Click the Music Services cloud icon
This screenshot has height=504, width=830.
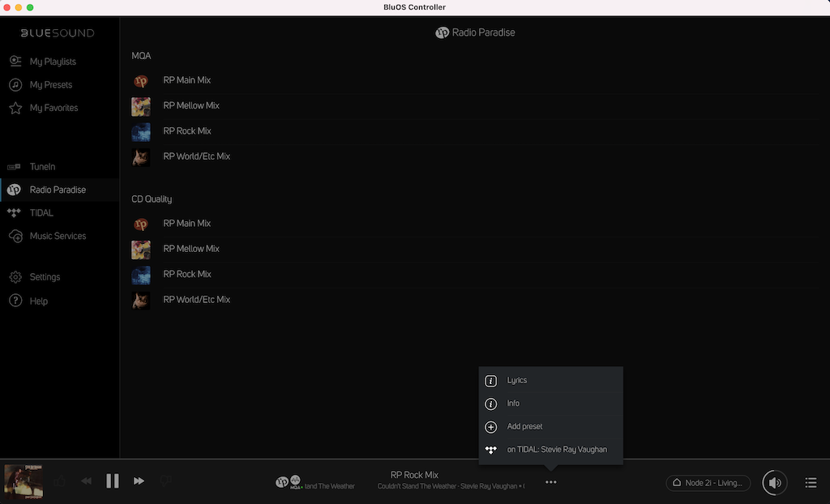(x=15, y=236)
